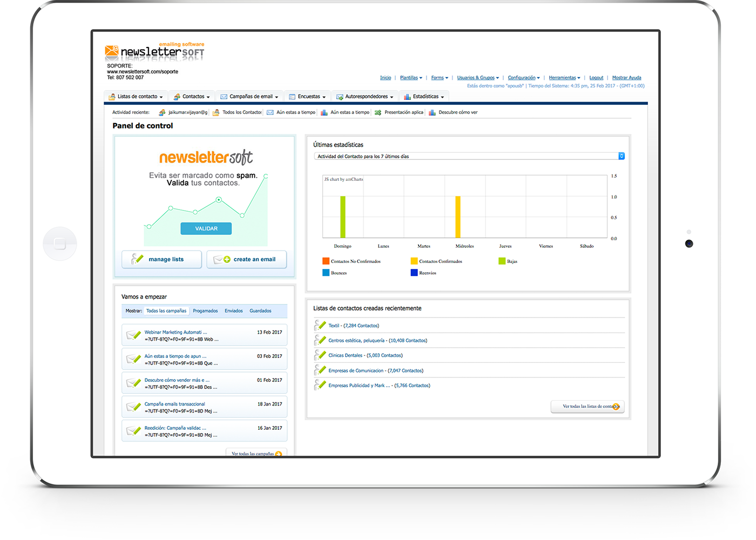Click the Clínicas Dentales list icon
The image size is (756, 540).
point(320,355)
